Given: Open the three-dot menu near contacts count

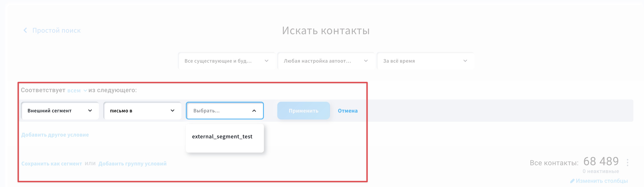Looking at the screenshot, I should coord(627,163).
